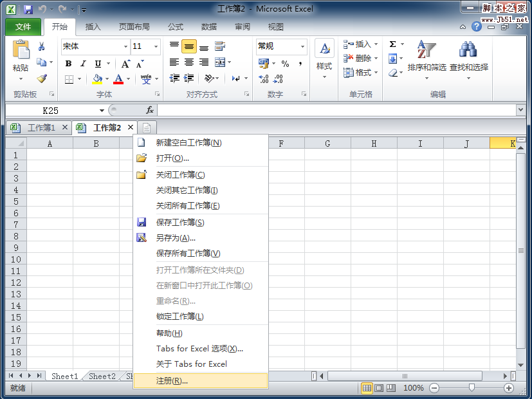Expand 插入 cells dropdown
The image size is (532, 399).
(376, 44)
